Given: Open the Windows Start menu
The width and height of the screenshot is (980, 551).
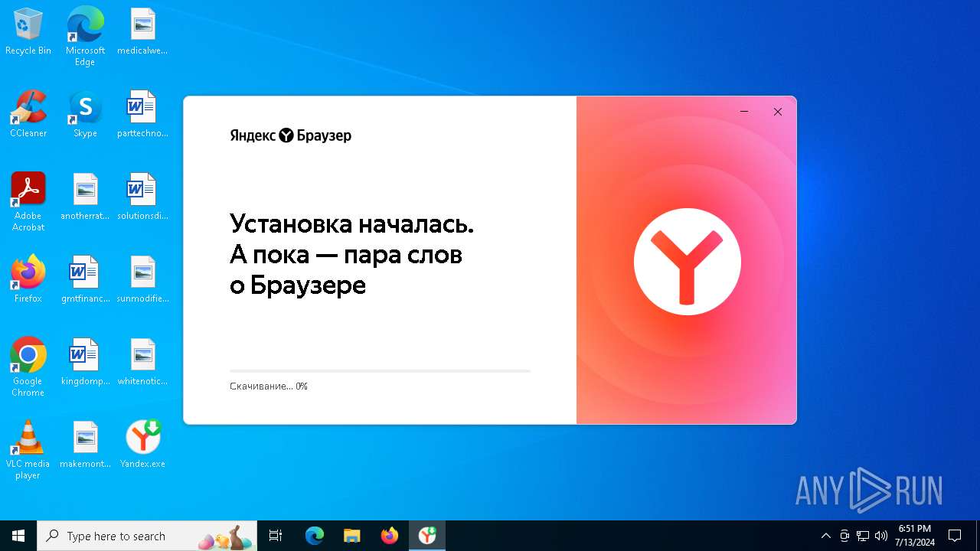Looking at the screenshot, I should (x=18, y=536).
